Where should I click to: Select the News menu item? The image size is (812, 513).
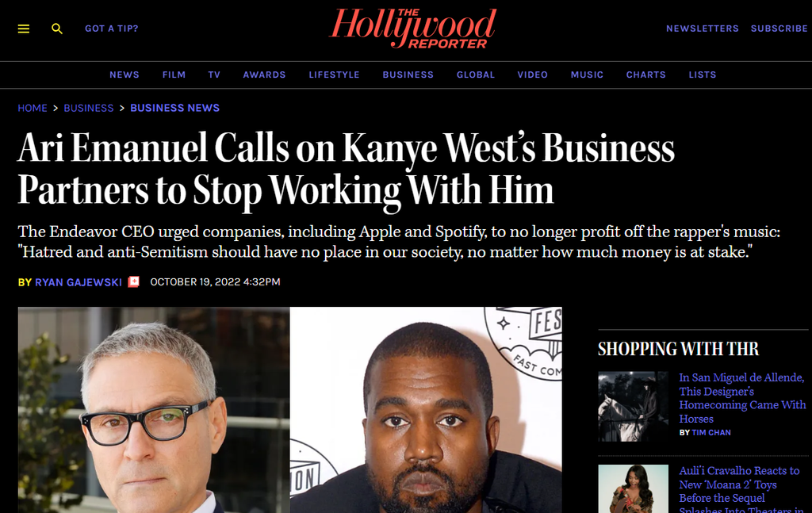point(124,75)
